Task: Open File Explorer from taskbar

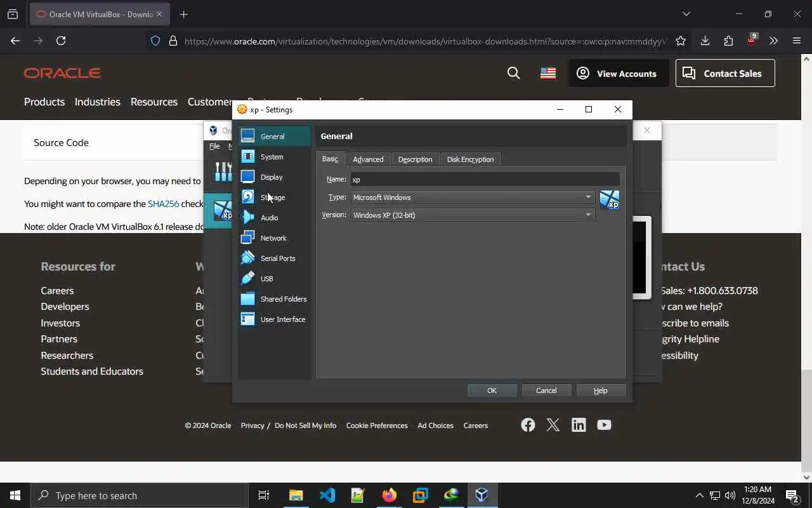Action: pos(296,495)
